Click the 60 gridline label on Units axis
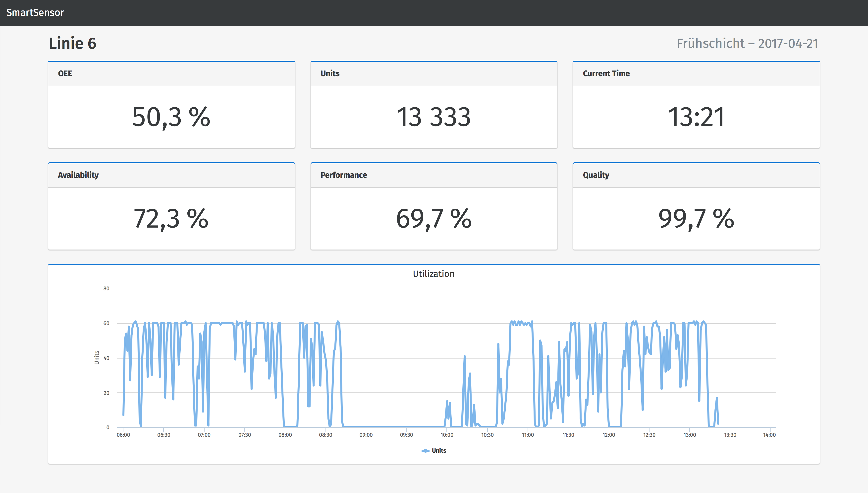 (x=106, y=323)
